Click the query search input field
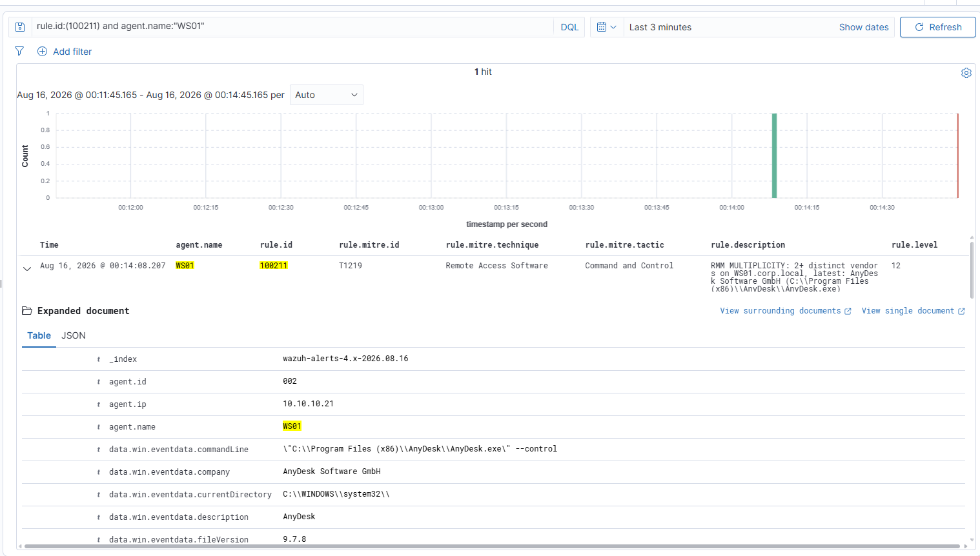Image resolution: width=980 pixels, height=556 pixels. pyautogui.click(x=292, y=26)
